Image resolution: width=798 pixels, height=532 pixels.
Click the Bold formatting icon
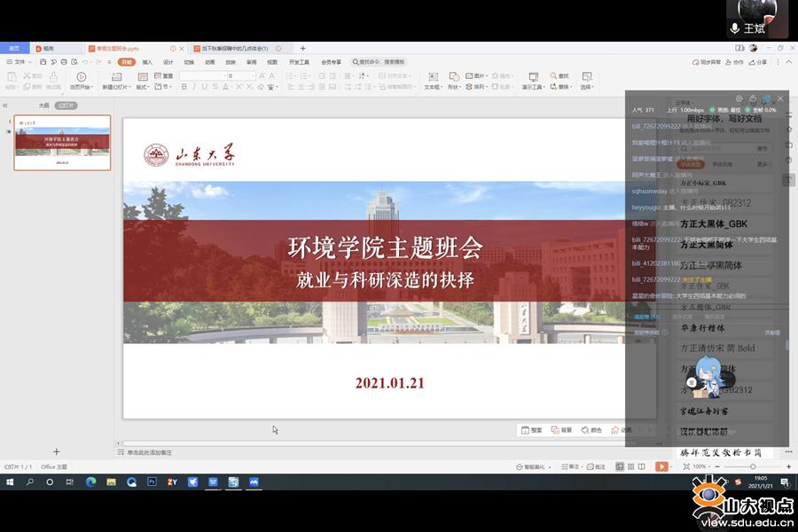(184, 87)
